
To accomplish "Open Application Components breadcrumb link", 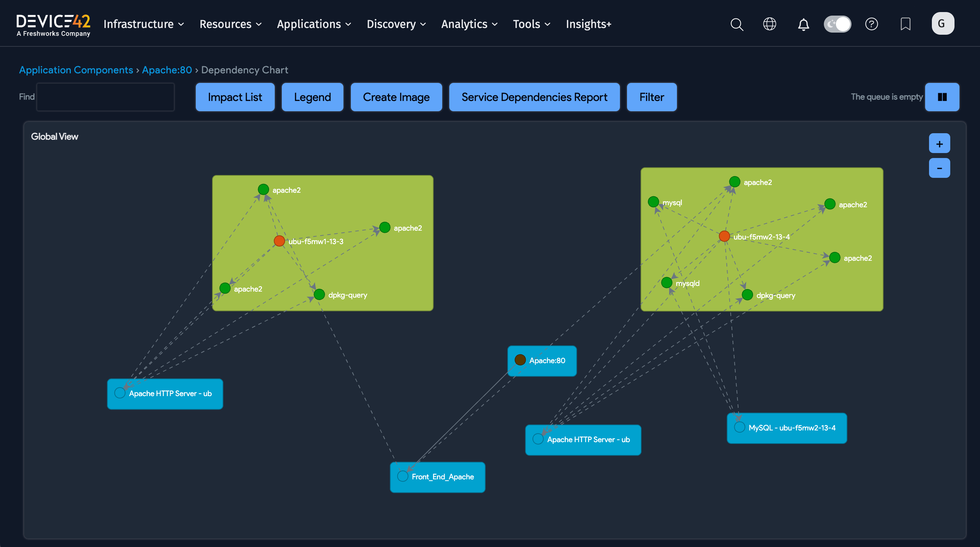I will [76, 70].
